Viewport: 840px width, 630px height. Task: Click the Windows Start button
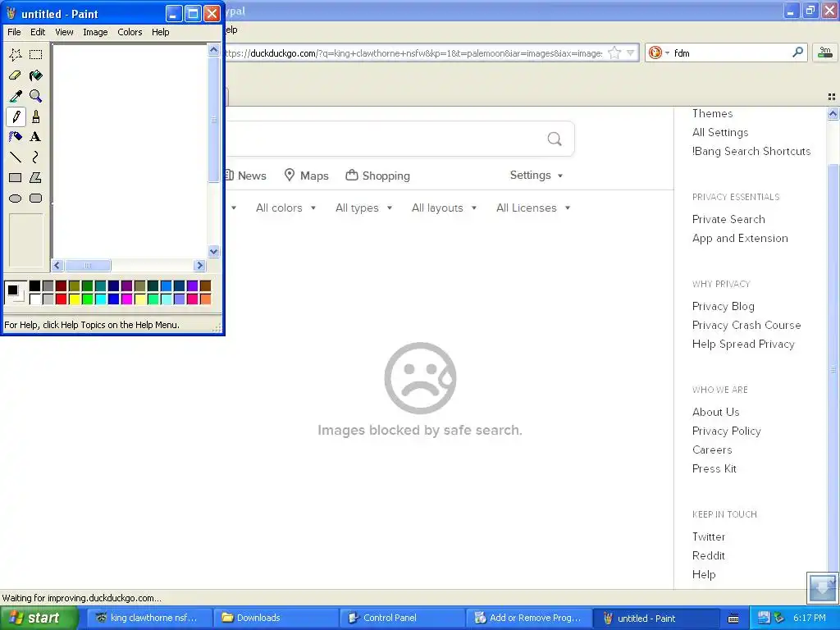click(39, 619)
